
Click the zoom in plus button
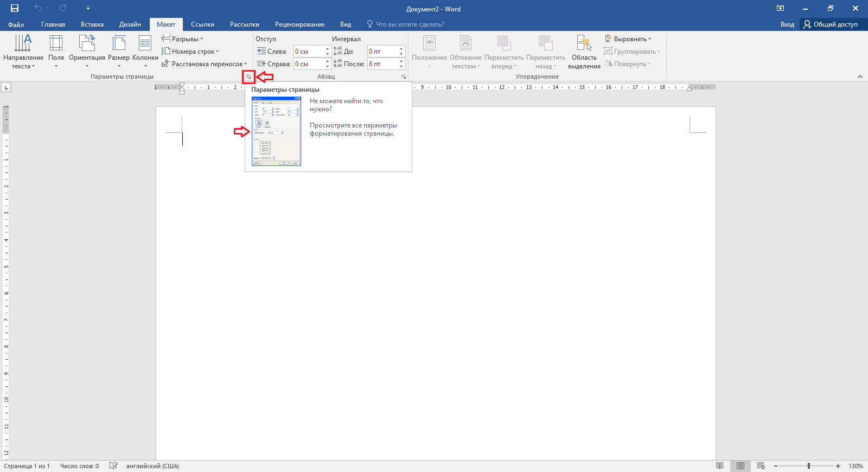click(x=838, y=466)
